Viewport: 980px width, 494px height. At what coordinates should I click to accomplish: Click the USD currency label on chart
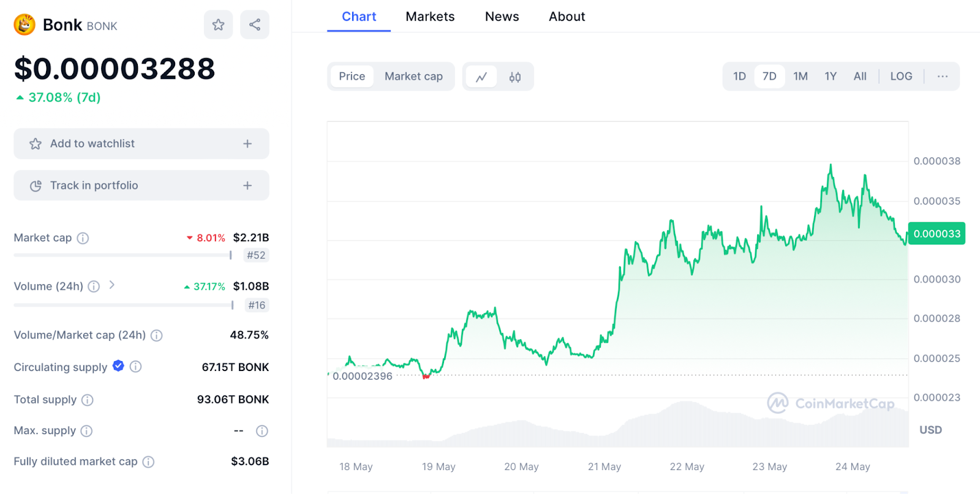(930, 430)
